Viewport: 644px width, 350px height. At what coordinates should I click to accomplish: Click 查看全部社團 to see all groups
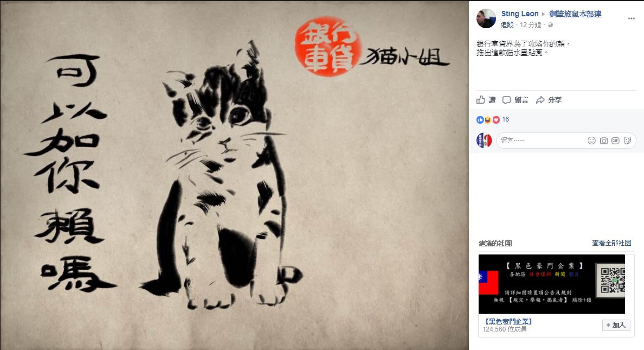pos(611,243)
